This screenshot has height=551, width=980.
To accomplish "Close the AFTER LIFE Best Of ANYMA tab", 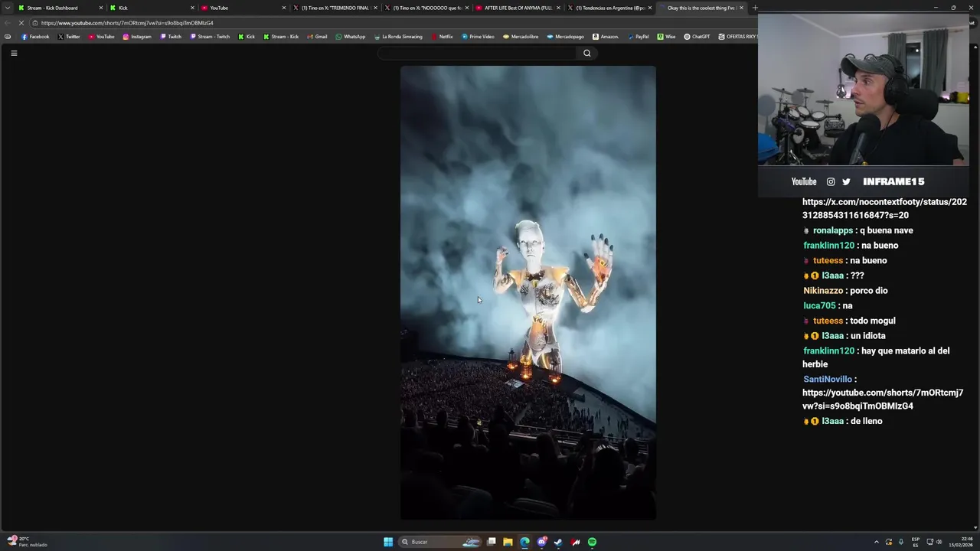I will (558, 8).
